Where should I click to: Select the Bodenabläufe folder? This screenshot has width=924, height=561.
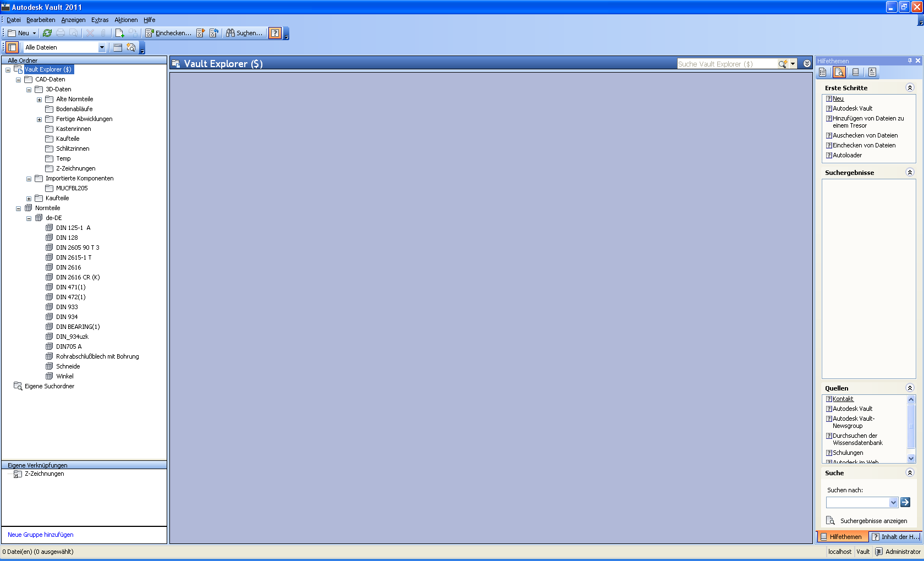click(x=74, y=109)
